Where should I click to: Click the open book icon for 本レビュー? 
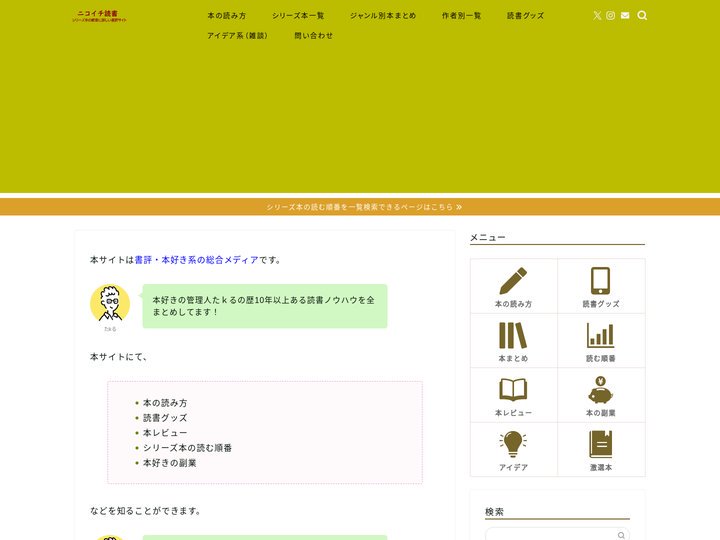pyautogui.click(x=513, y=390)
